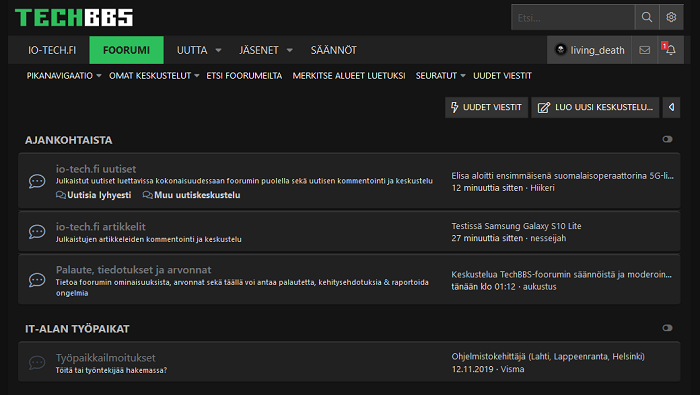This screenshot has height=395, width=700.
Task: Click the IT-alan työpaikat category heading
Action: (77, 329)
